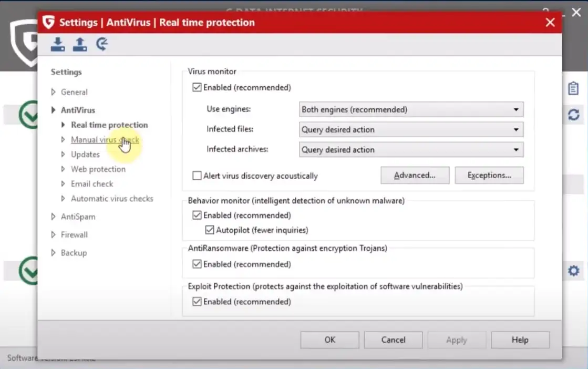Open the Infected archives dropdown
The width and height of the screenshot is (588, 369).
click(x=411, y=150)
